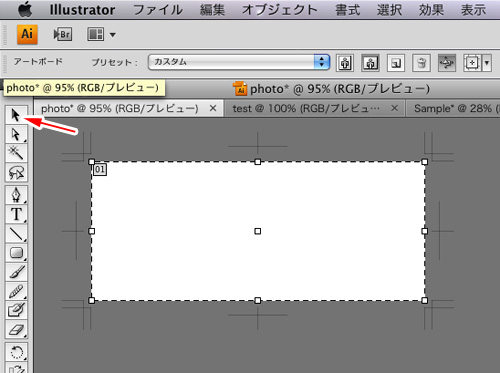The image size is (500, 373).
Task: Open the display options dropdown arrow
Action: point(487,63)
